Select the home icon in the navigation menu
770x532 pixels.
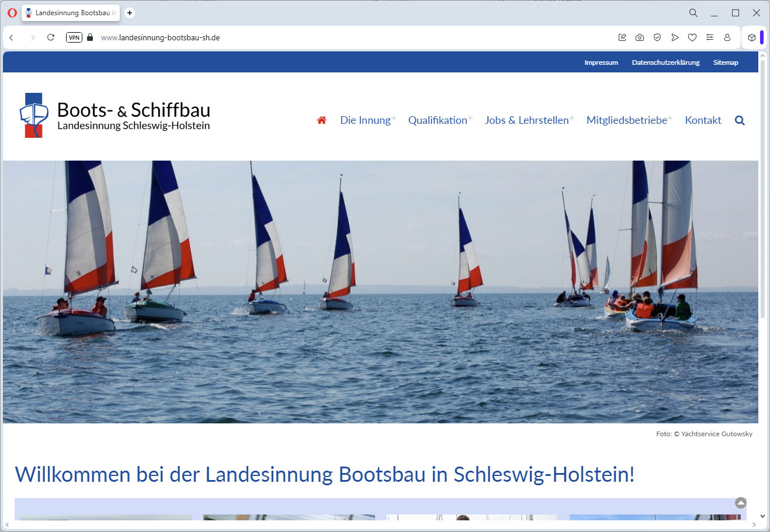pos(321,120)
